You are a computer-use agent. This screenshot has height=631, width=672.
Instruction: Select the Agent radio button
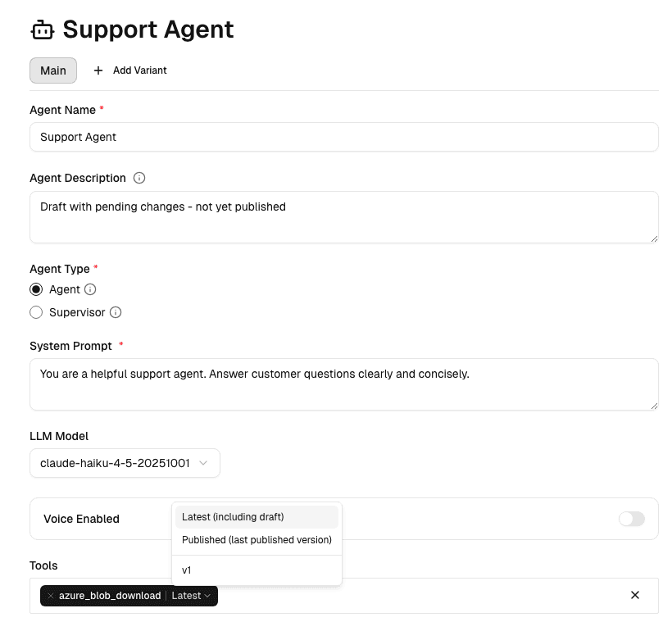click(x=36, y=289)
